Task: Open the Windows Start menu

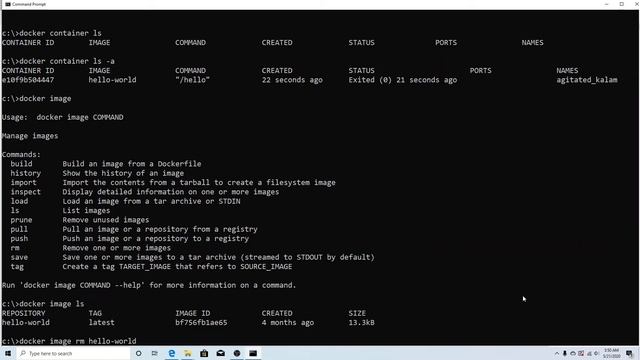Action: (x=8, y=353)
